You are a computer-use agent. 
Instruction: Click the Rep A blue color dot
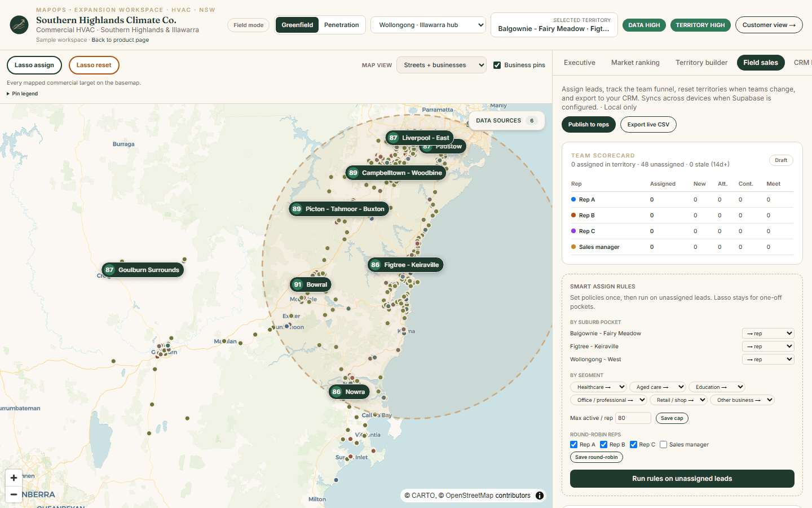coord(573,199)
